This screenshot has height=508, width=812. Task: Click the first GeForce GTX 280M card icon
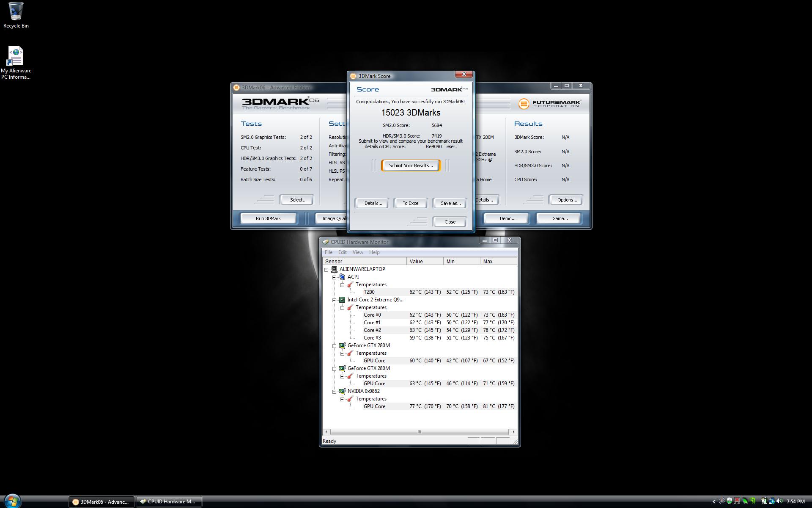coord(342,345)
